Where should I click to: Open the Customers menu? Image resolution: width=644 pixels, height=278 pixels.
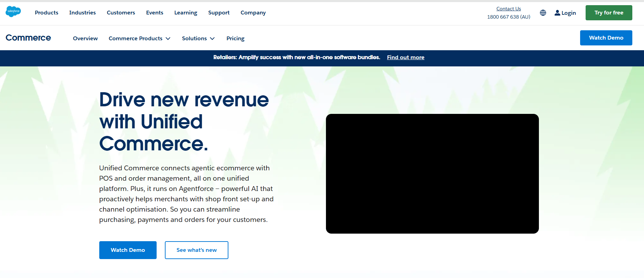121,13
